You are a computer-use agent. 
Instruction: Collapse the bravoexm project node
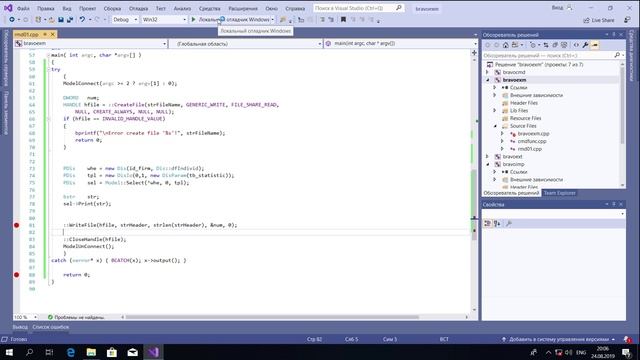click(x=487, y=80)
